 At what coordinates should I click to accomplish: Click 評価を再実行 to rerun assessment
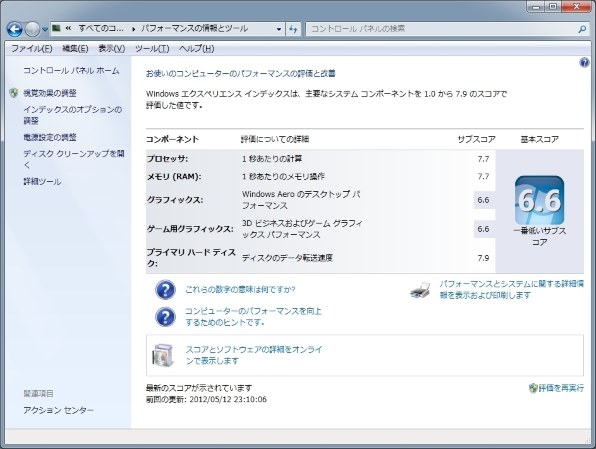(561, 388)
